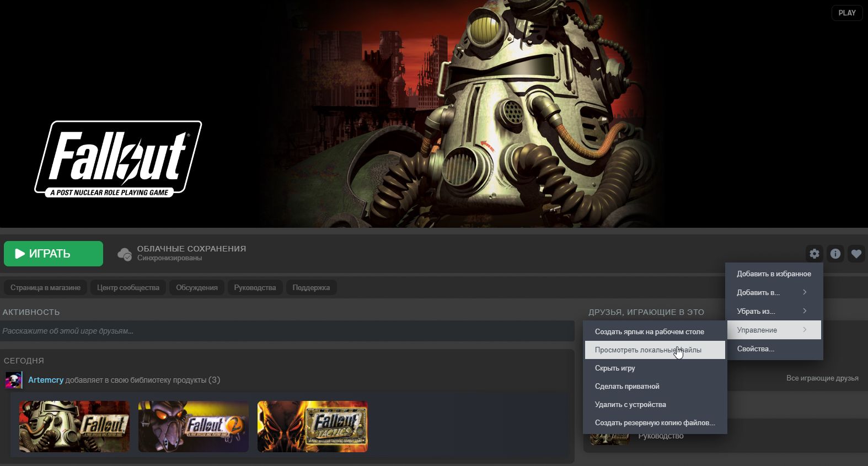Click the 'ОБЛАЧНЫЕ СОХРАНЕНИЯ' status text
868x466 pixels.
point(191,249)
